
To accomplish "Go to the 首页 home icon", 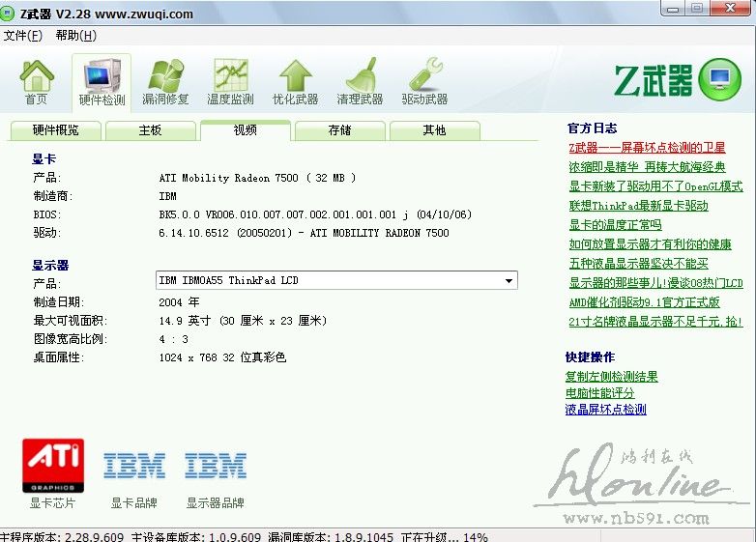I will [36, 82].
